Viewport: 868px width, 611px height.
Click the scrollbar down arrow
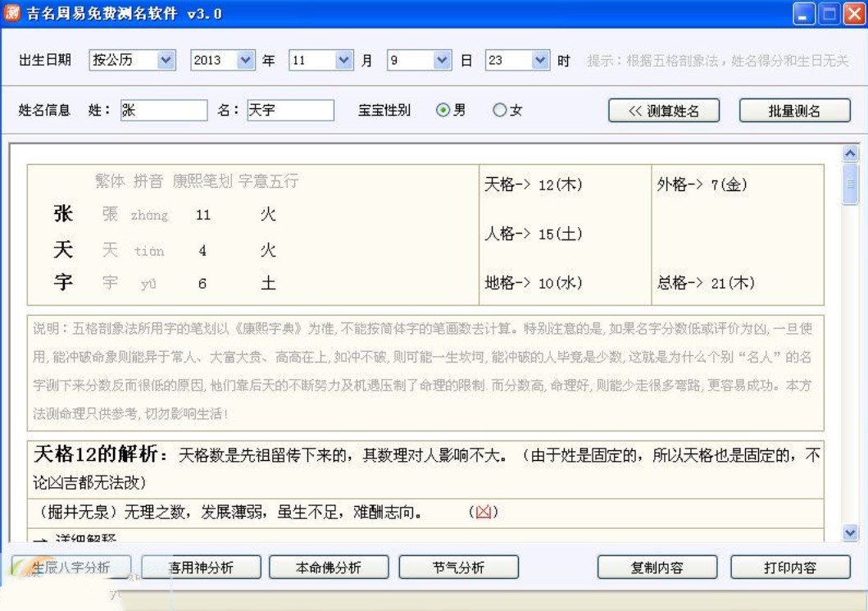850,533
